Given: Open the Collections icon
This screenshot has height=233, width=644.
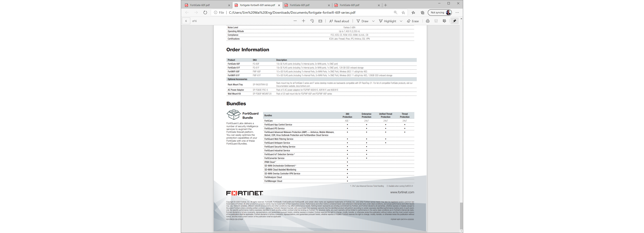Looking at the screenshot, I should pyautogui.click(x=423, y=13).
